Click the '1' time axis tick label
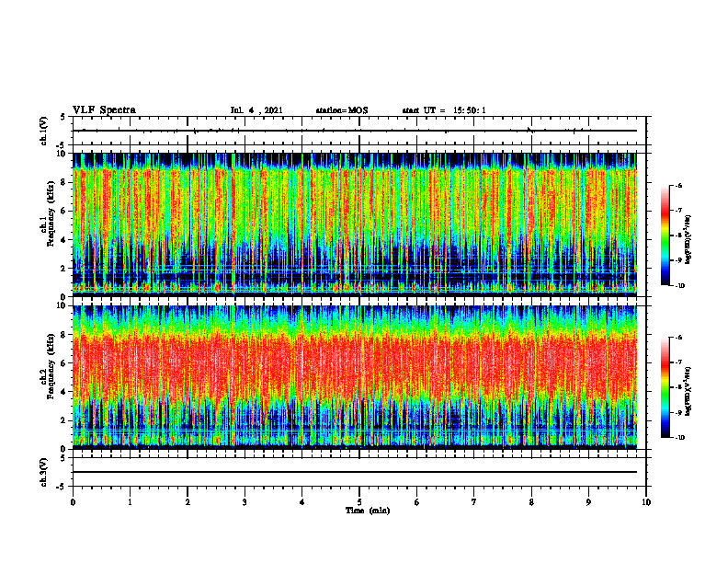 [130, 502]
